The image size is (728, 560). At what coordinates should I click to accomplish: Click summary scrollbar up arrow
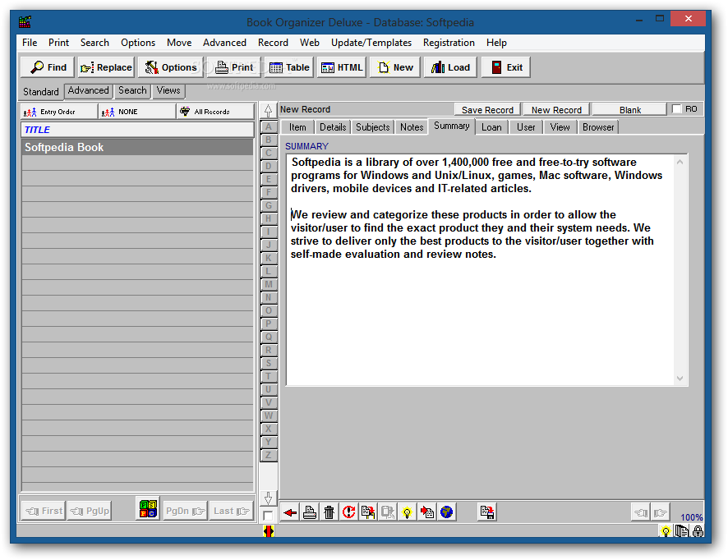pyautogui.click(x=680, y=162)
